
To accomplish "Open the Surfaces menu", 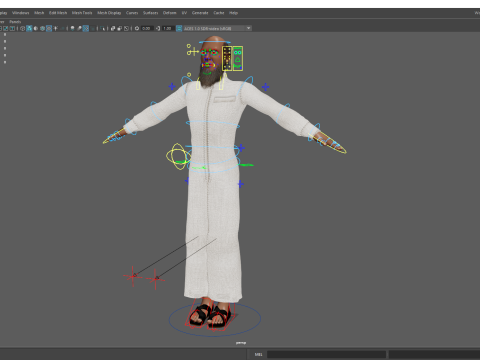I will (151, 13).
